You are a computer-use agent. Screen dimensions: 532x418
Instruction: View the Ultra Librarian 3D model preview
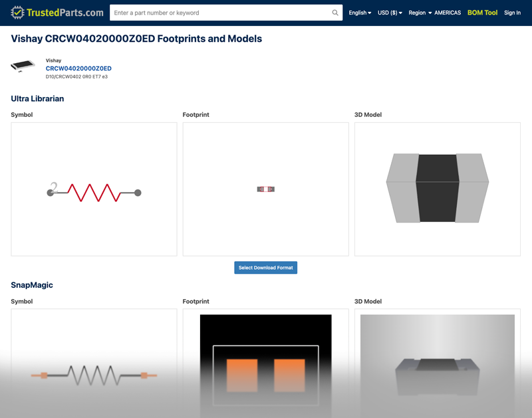click(438, 189)
